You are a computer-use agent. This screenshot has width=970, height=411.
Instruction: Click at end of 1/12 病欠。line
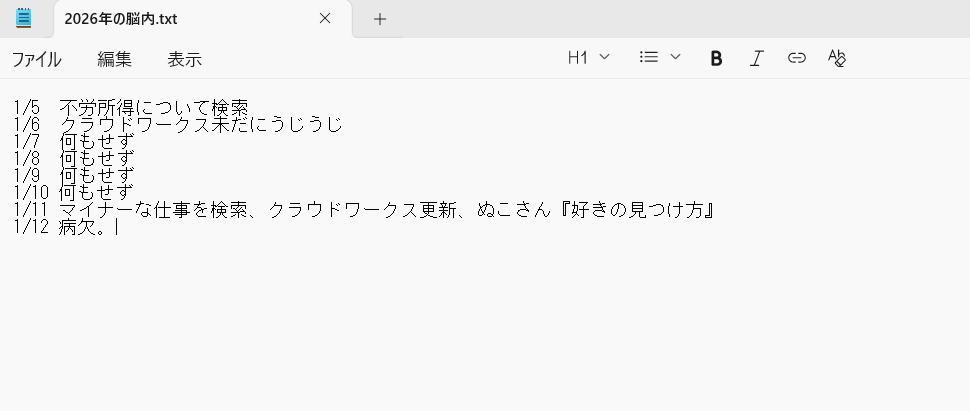117,227
